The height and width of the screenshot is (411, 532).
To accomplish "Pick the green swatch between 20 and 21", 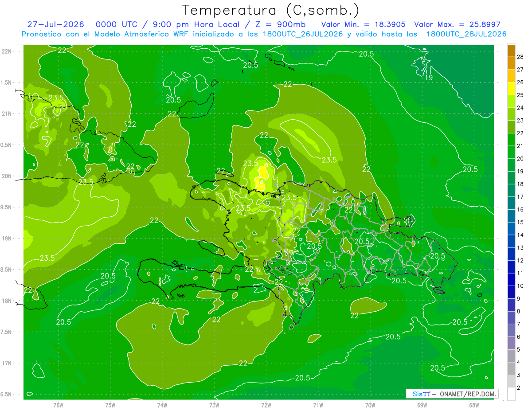I will pos(511,153).
